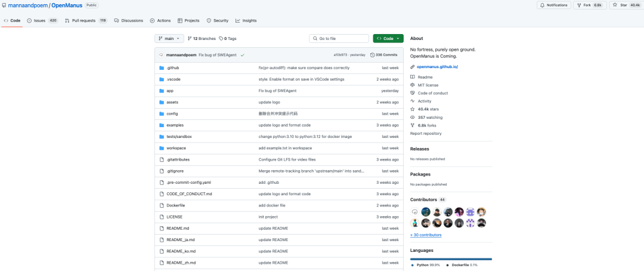The image size is (644, 271).
Task: Open the Security tab
Action: point(217,20)
